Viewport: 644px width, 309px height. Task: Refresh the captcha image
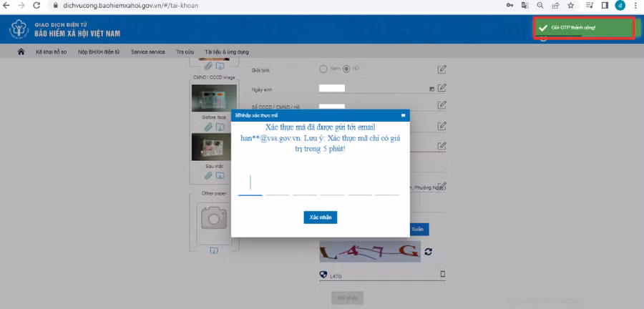(429, 252)
